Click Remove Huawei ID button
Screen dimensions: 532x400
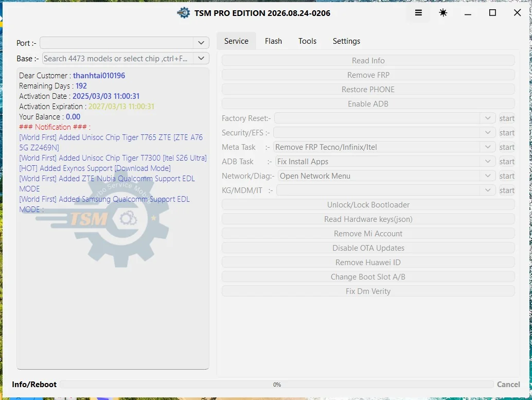pyautogui.click(x=368, y=263)
